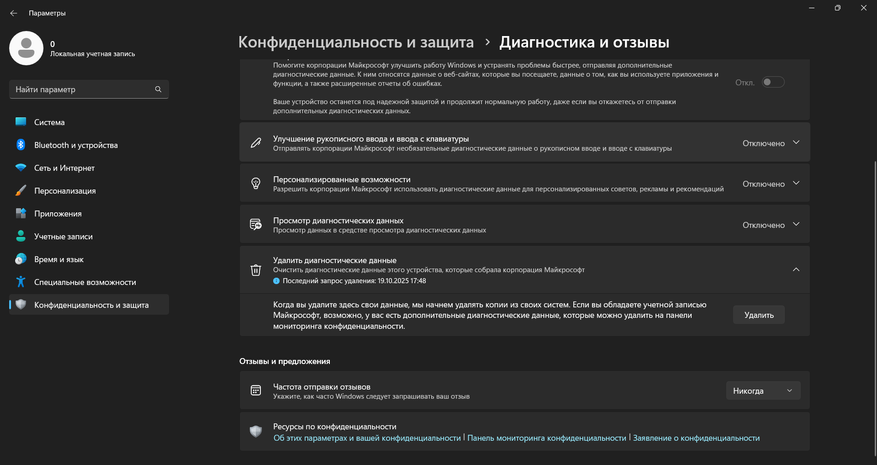This screenshot has width=877, height=465.
Task: Click the back arrow icon
Action: coord(13,13)
